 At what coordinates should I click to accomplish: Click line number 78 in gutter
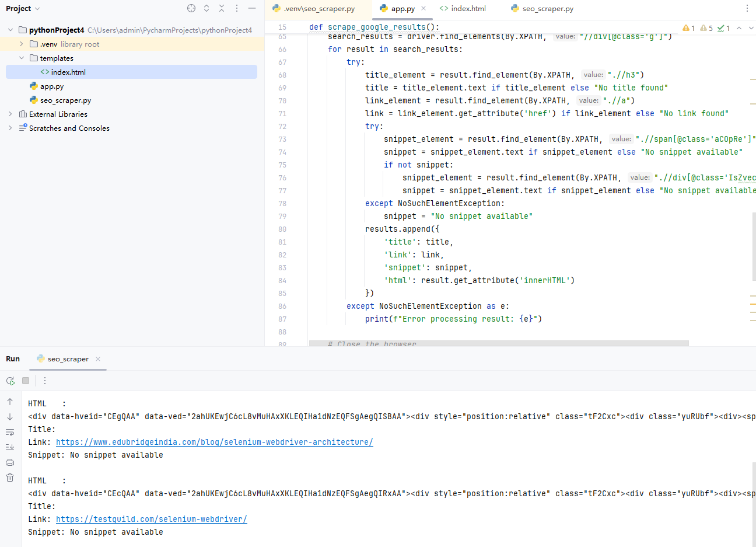click(282, 203)
